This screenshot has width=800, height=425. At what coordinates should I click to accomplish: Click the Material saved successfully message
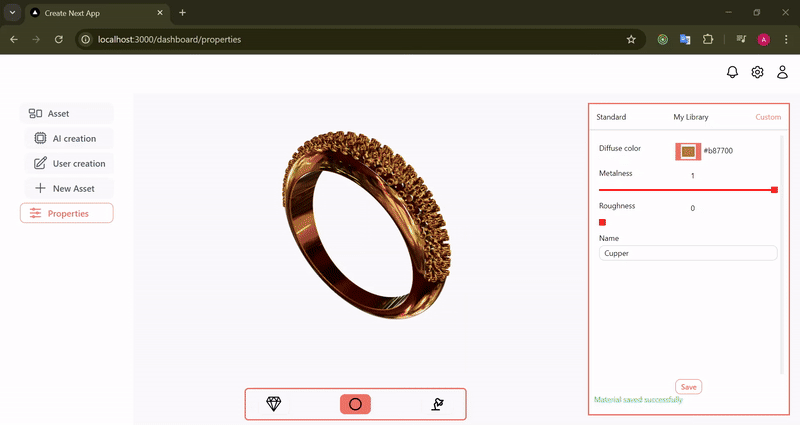638,399
